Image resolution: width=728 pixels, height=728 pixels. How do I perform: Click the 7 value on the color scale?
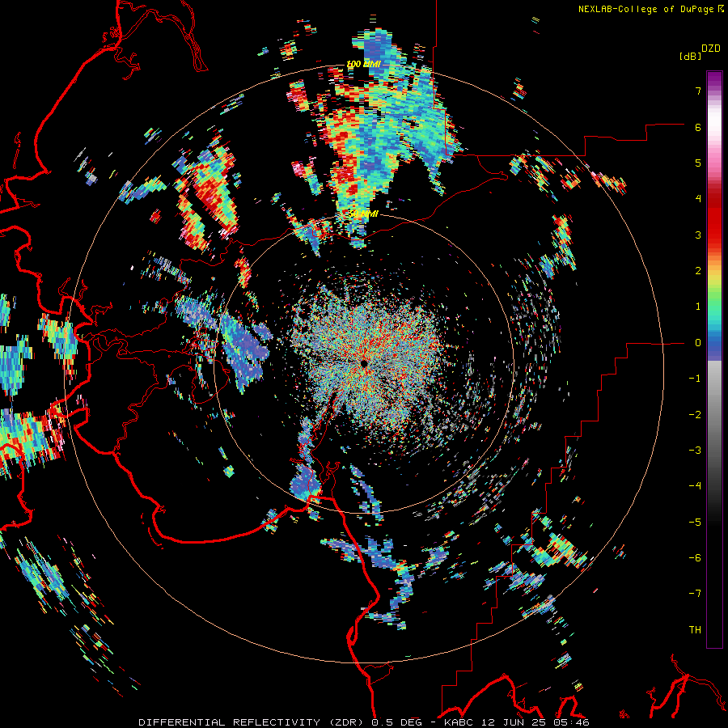698,91
